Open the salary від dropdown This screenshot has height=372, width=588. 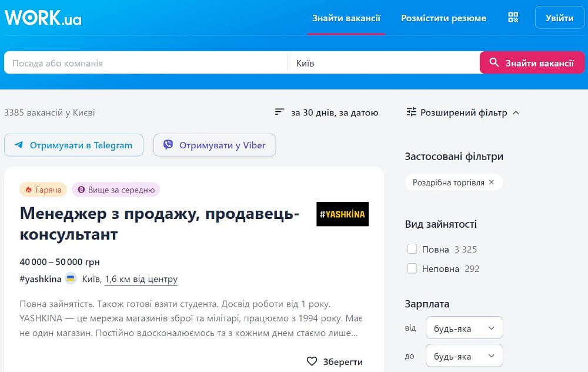[464, 328]
